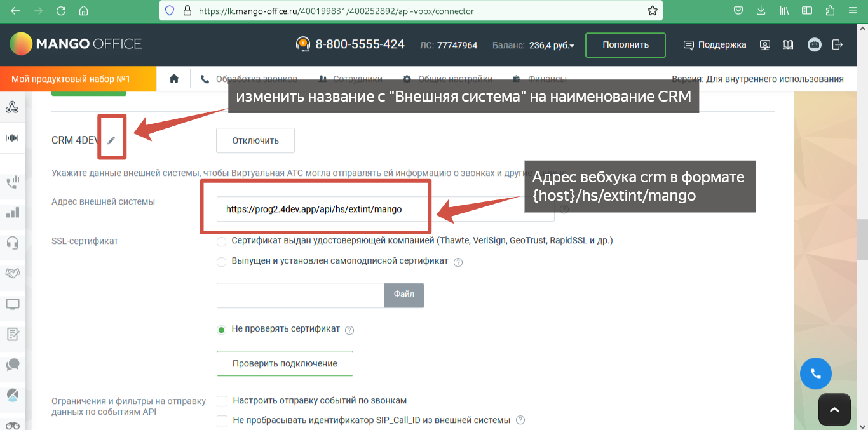Click the help icon beside self-signed certificate option
The image size is (868, 430).
[x=458, y=262]
